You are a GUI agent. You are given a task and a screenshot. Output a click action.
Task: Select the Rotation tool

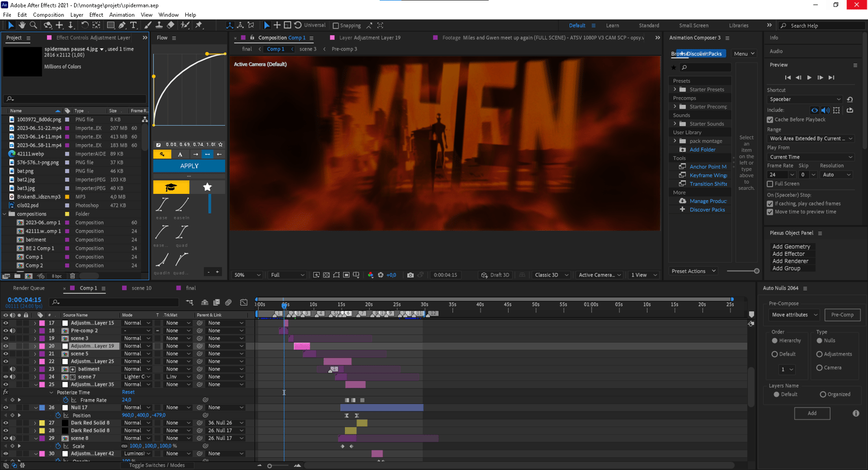click(x=84, y=25)
